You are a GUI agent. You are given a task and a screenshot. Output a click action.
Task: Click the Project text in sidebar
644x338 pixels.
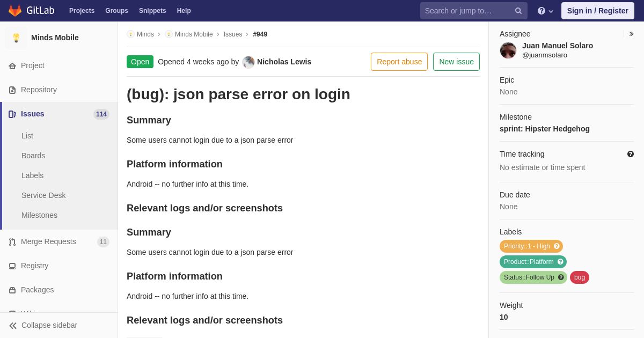pyautogui.click(x=33, y=65)
